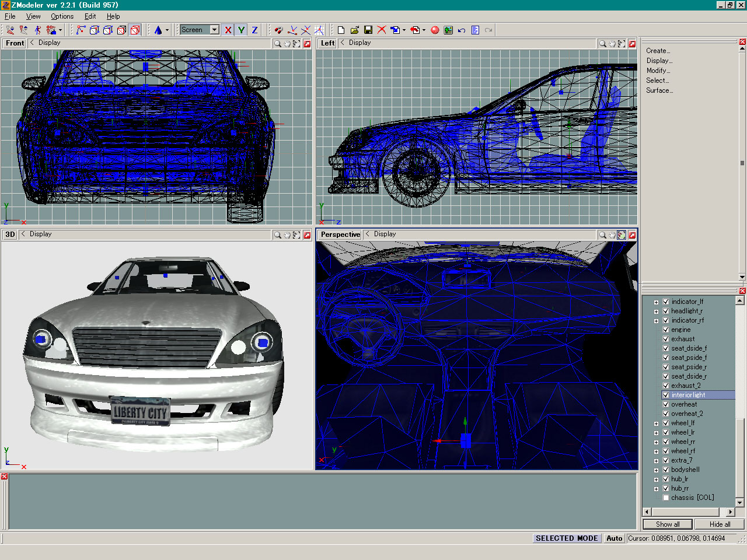Open Display menu of the Perspective viewport

pos(385,234)
